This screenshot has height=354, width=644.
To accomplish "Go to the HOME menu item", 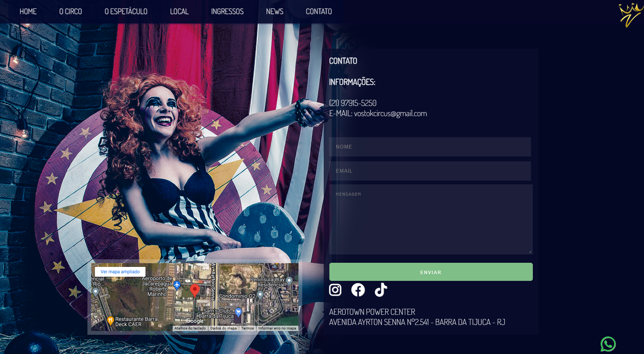I will [x=28, y=12].
